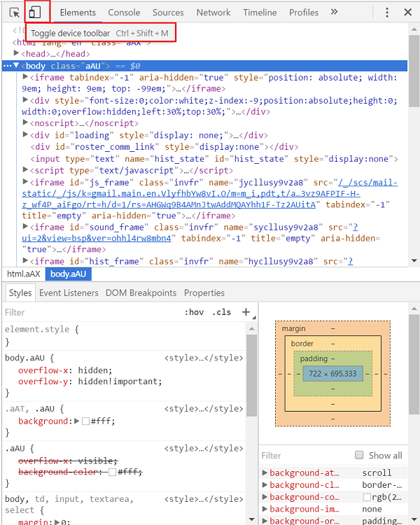Expand computed background-color property

(265, 497)
